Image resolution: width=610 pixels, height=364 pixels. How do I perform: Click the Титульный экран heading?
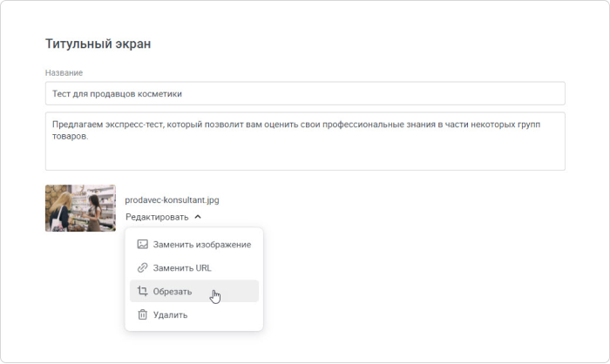(x=98, y=44)
